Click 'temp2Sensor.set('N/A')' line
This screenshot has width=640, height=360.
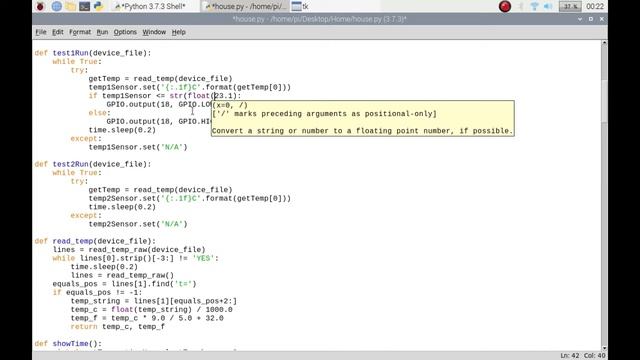[x=138, y=224]
